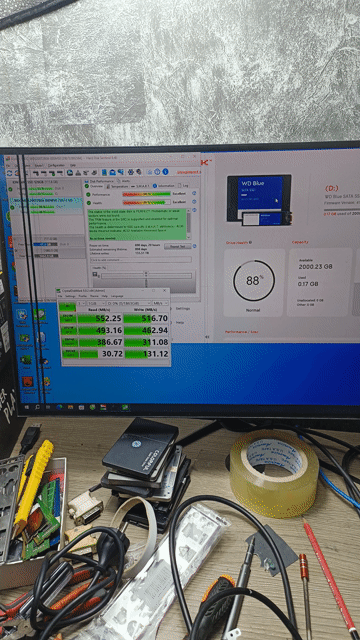Click the green CrystalDiskMark taskbar icon
360x640 pixels.
coord(125,407)
